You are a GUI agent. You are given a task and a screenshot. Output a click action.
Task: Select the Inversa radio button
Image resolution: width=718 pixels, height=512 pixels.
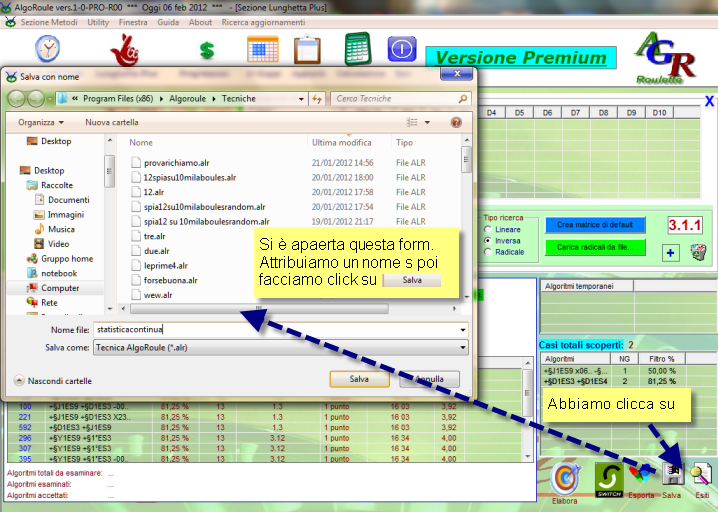pyautogui.click(x=488, y=240)
